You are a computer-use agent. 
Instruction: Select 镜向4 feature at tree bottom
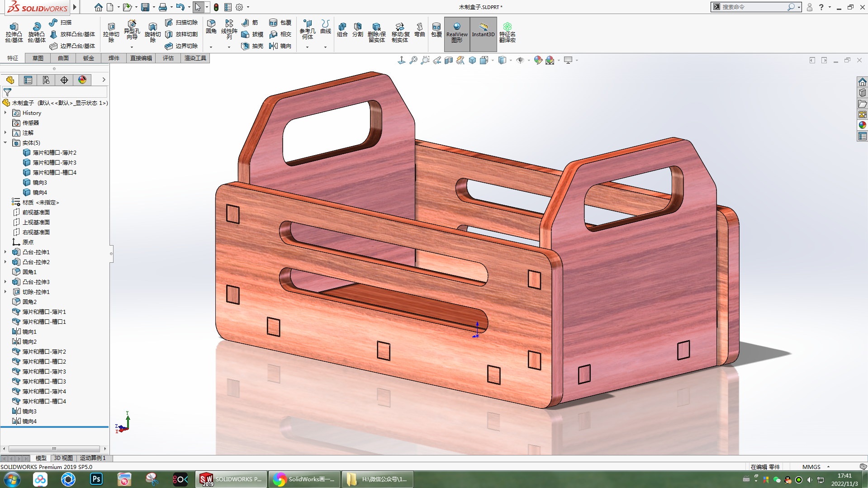[29, 421]
